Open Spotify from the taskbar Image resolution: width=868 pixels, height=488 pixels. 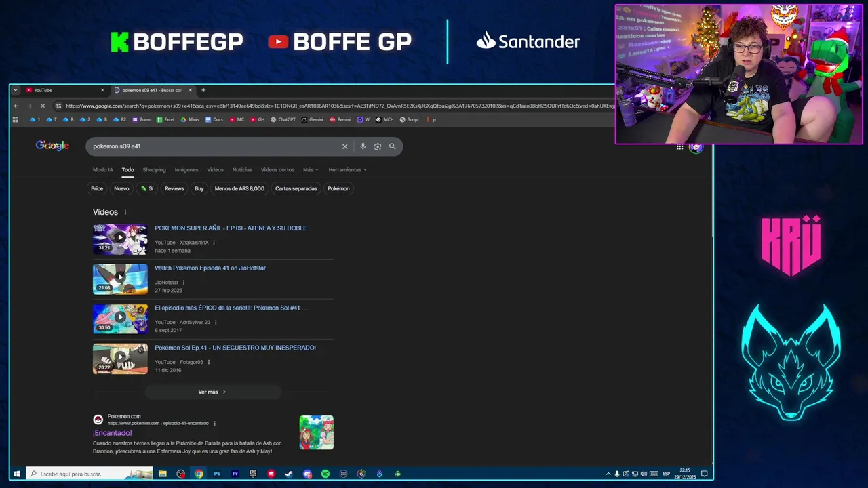[x=325, y=474]
